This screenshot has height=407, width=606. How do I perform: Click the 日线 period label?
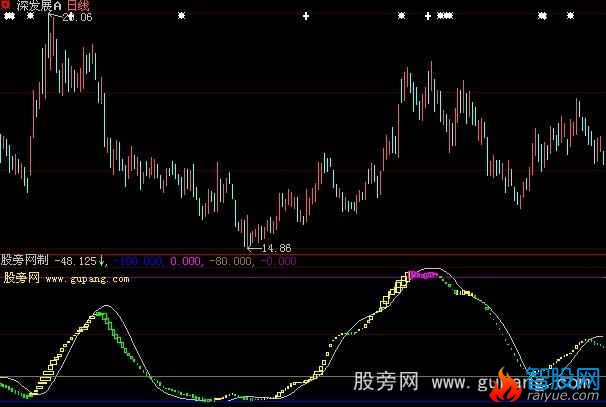click(x=78, y=5)
